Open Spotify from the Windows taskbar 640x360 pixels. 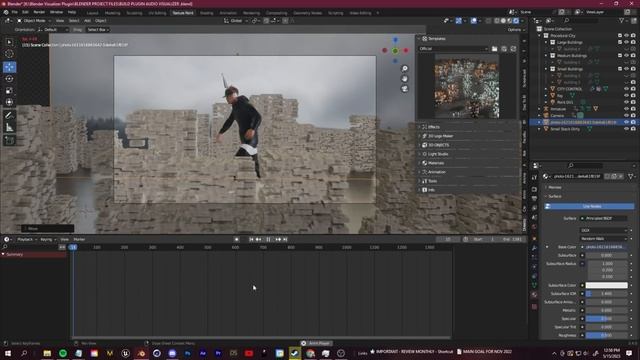(x=63, y=353)
